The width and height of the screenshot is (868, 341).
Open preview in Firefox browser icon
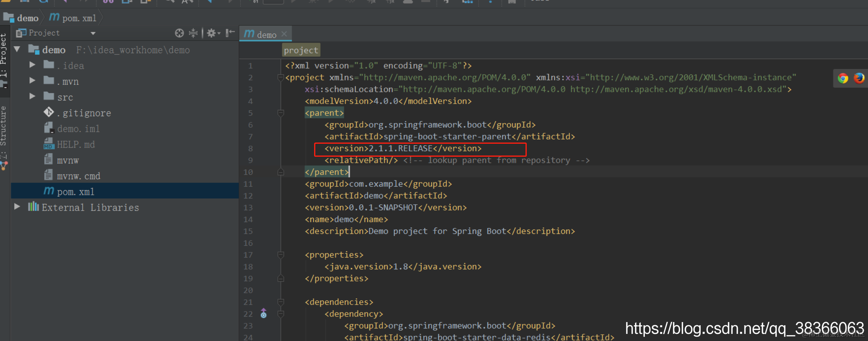(x=859, y=78)
